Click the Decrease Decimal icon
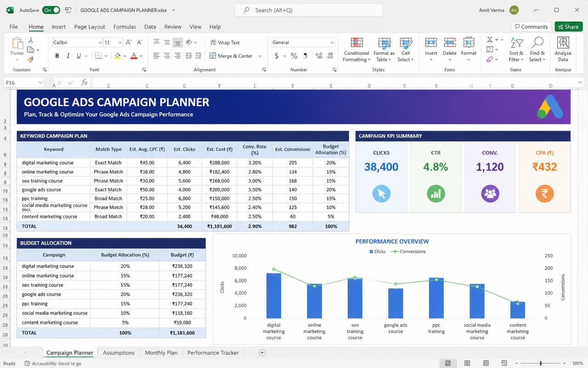 (328, 56)
